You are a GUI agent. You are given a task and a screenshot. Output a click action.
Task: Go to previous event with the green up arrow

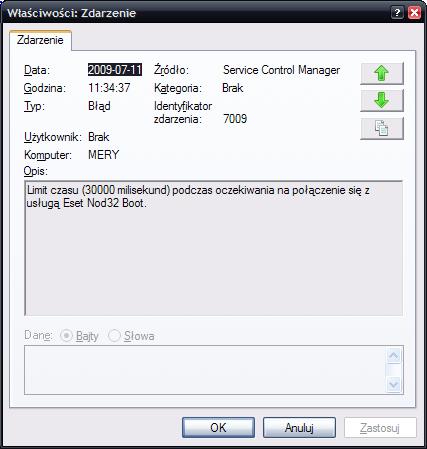(382, 73)
